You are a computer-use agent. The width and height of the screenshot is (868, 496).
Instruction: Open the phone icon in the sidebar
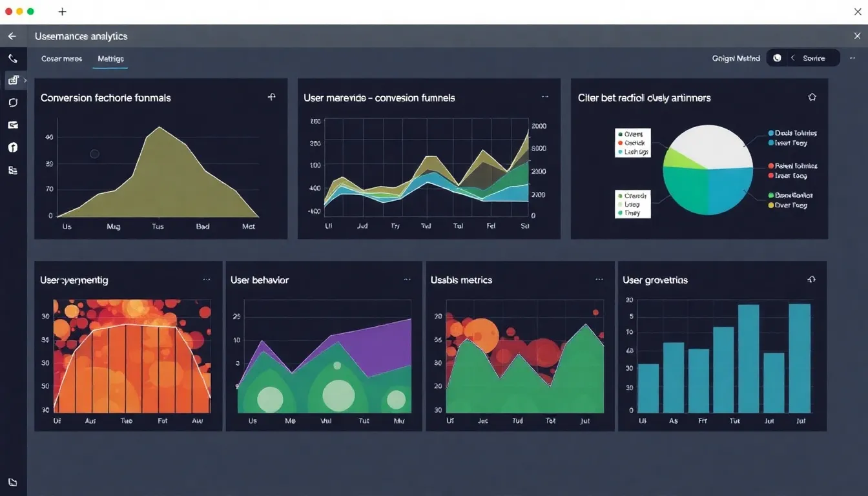coord(13,58)
